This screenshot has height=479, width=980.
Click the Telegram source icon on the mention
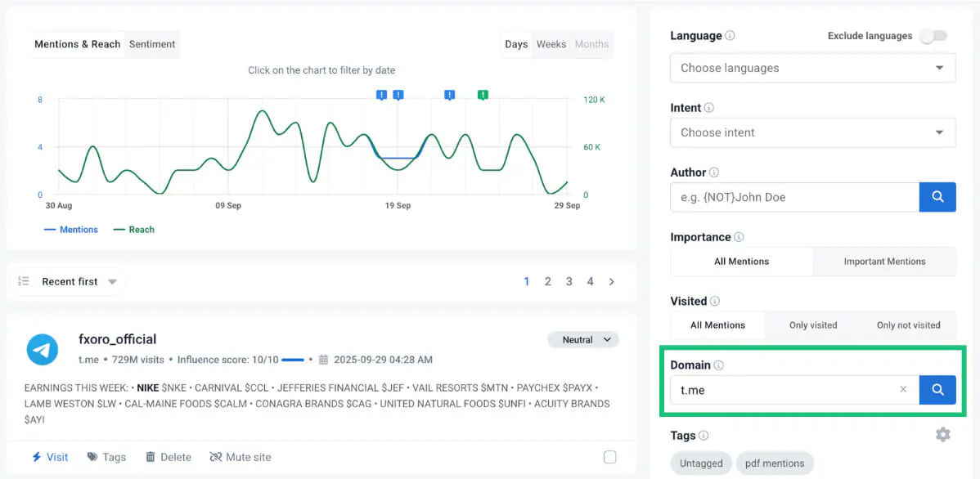click(42, 350)
